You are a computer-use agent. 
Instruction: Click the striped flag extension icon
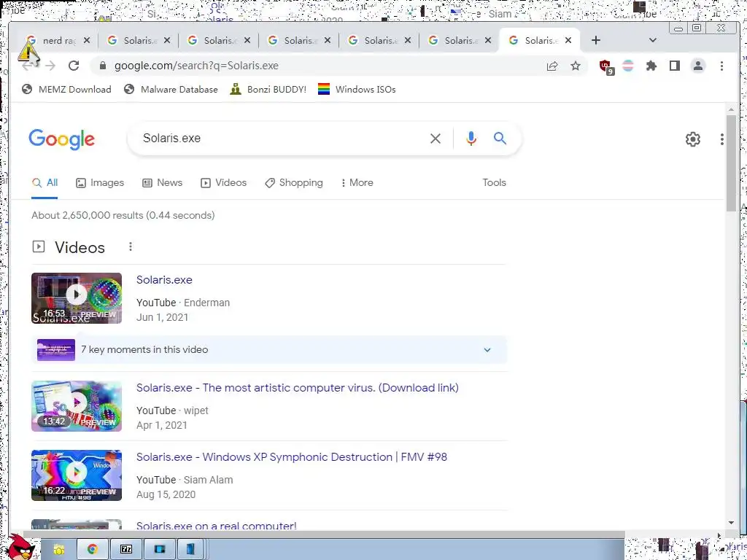[628, 66]
